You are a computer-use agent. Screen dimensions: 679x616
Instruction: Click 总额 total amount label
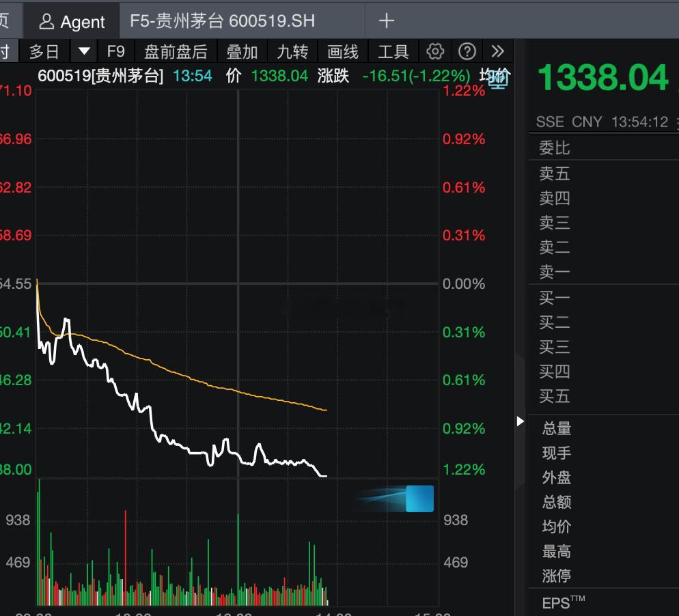[x=557, y=502]
